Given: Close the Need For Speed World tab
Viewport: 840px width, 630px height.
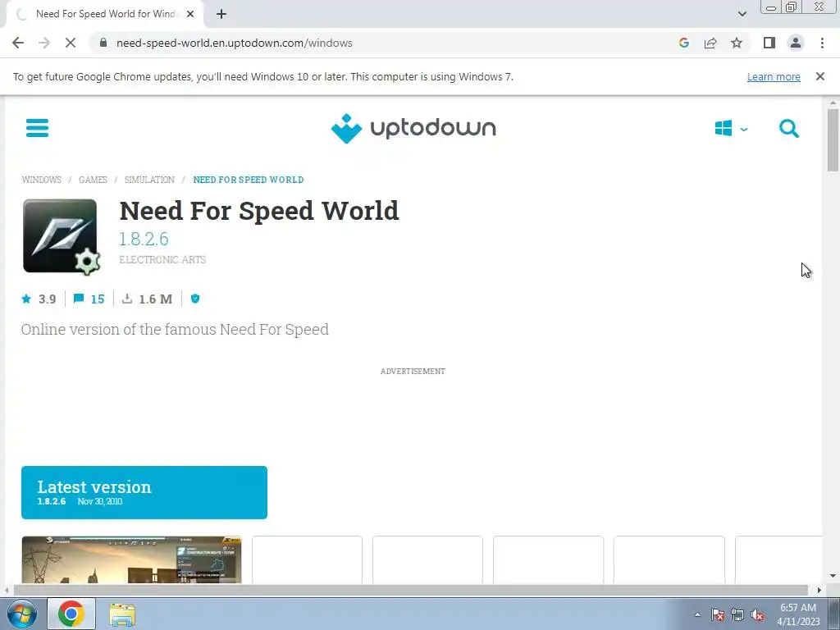Looking at the screenshot, I should pyautogui.click(x=190, y=14).
